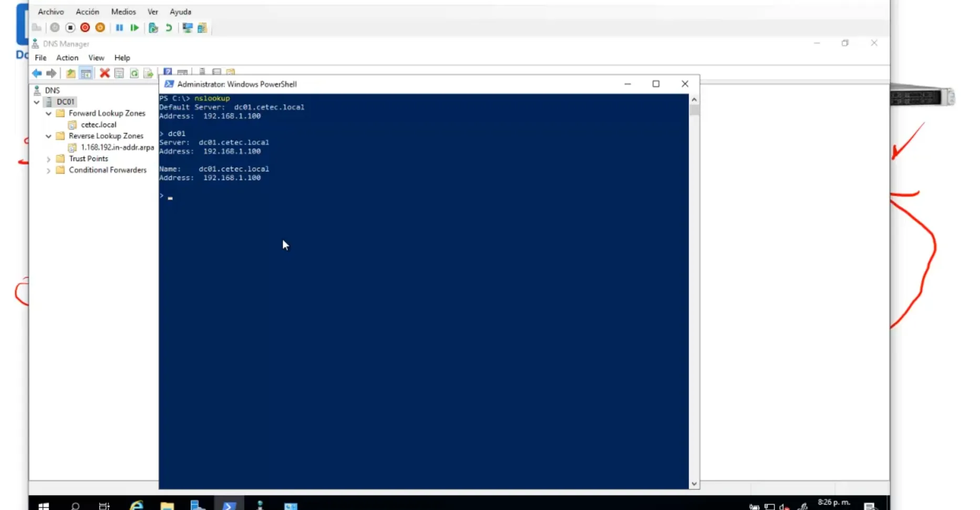This screenshot has width=980, height=510.
Task: Collapse Forward Lookup Zones folder
Action: click(x=48, y=113)
